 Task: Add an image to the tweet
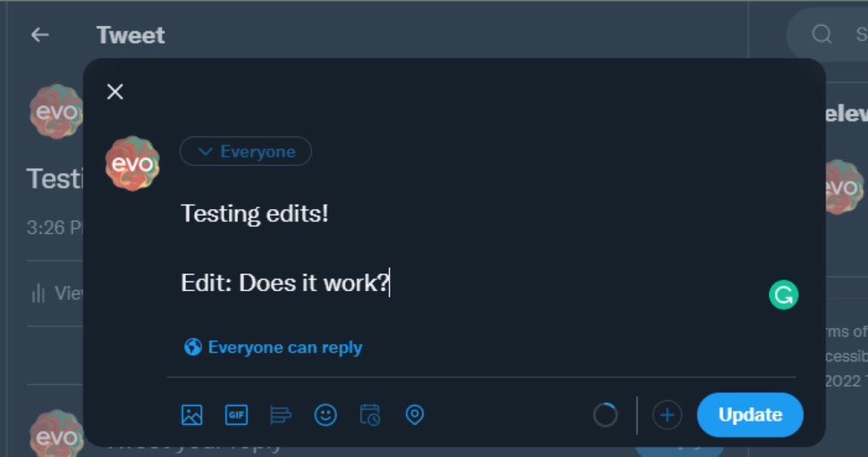pos(192,415)
